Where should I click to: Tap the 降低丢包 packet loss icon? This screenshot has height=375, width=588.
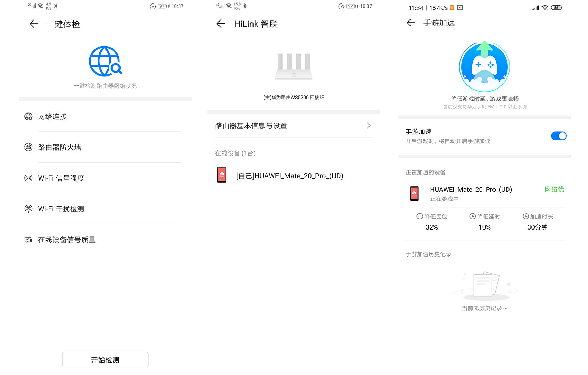pos(420,216)
